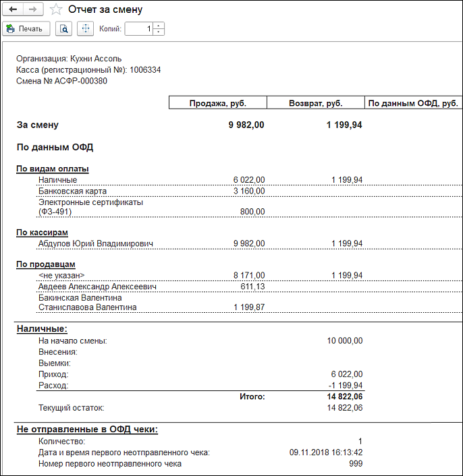Increase copies count with up spinner arrow
The image size is (463, 476).
tap(159, 26)
